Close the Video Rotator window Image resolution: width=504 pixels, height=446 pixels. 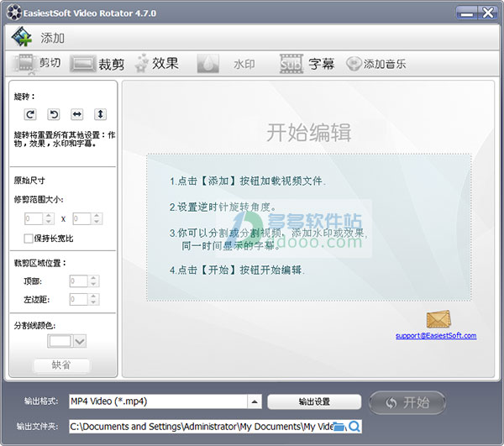tap(487, 13)
